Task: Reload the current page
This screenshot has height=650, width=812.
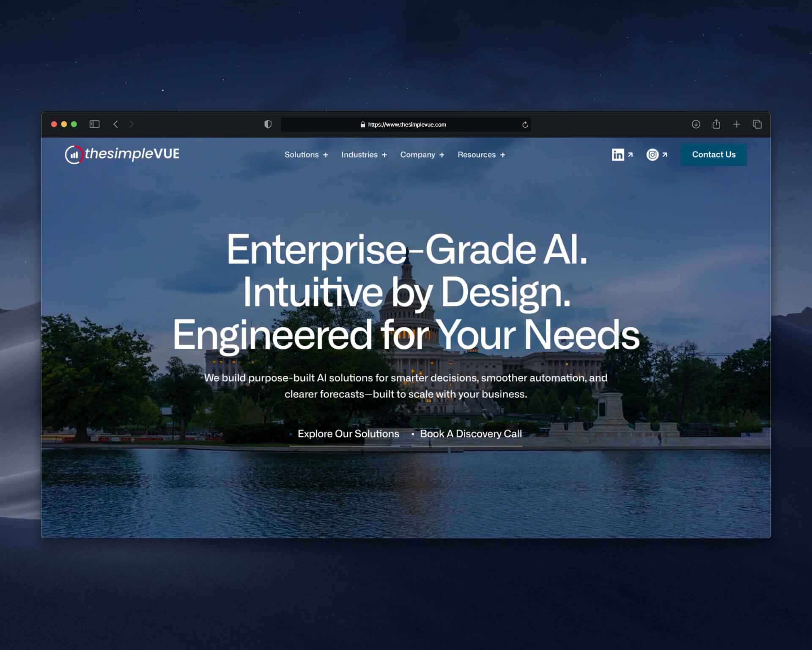Action: point(524,124)
